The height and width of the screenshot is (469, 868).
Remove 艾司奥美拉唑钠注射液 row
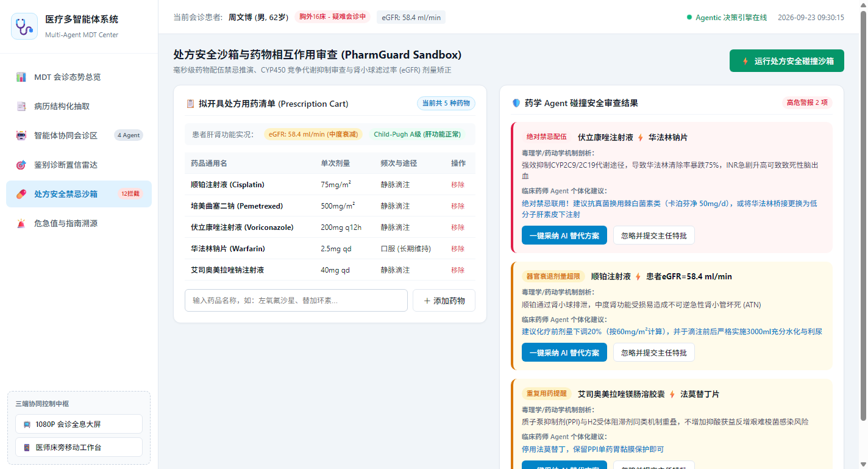(458, 270)
